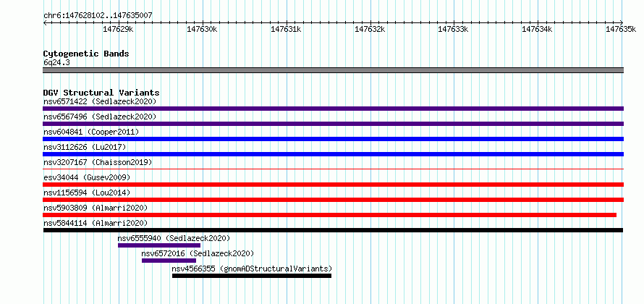Select the nsv604841 blue variant bar
This screenshot has height=304, width=644.
coord(333,139)
